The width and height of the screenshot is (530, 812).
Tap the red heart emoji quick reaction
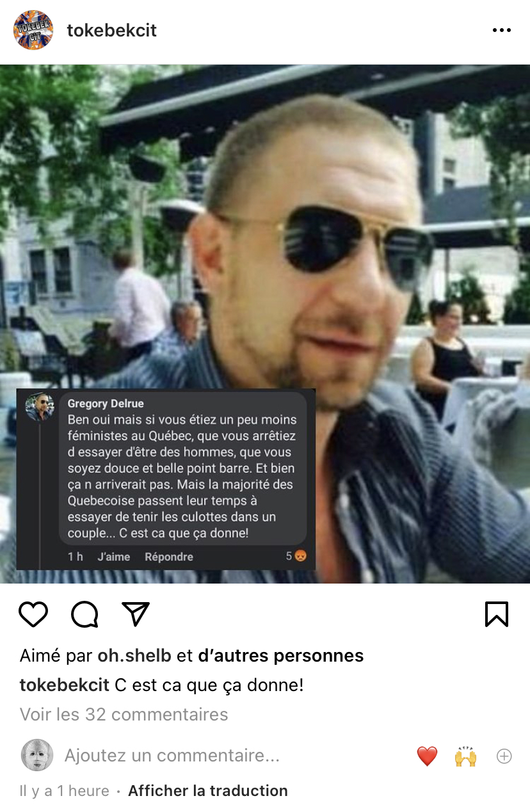click(427, 756)
